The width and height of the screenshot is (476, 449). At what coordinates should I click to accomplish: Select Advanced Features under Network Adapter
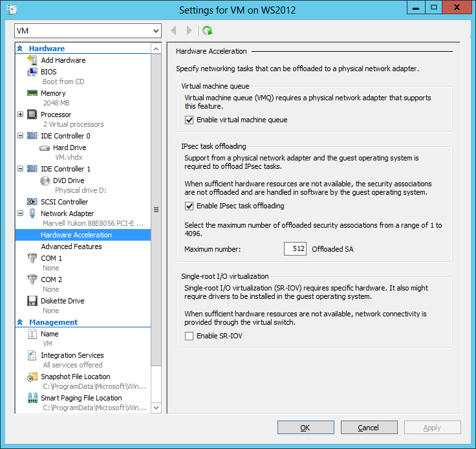(71, 246)
